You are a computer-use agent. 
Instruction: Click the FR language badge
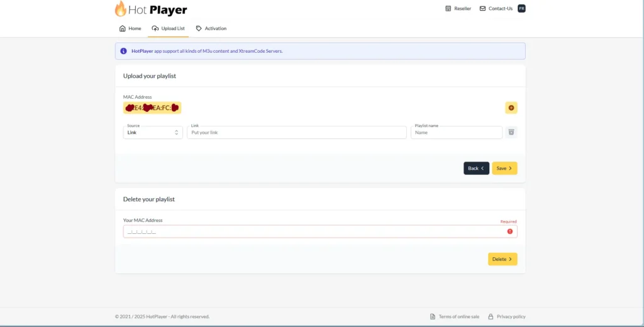pos(521,8)
